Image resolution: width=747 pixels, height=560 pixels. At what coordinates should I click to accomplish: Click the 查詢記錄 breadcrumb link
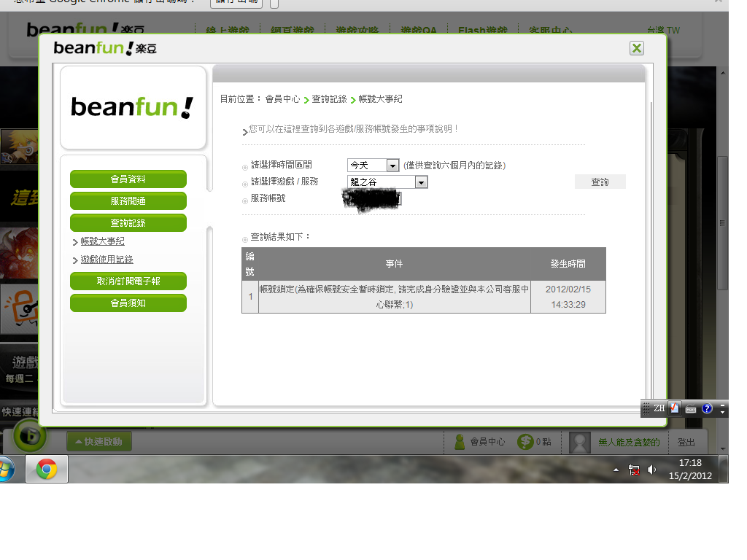329,99
